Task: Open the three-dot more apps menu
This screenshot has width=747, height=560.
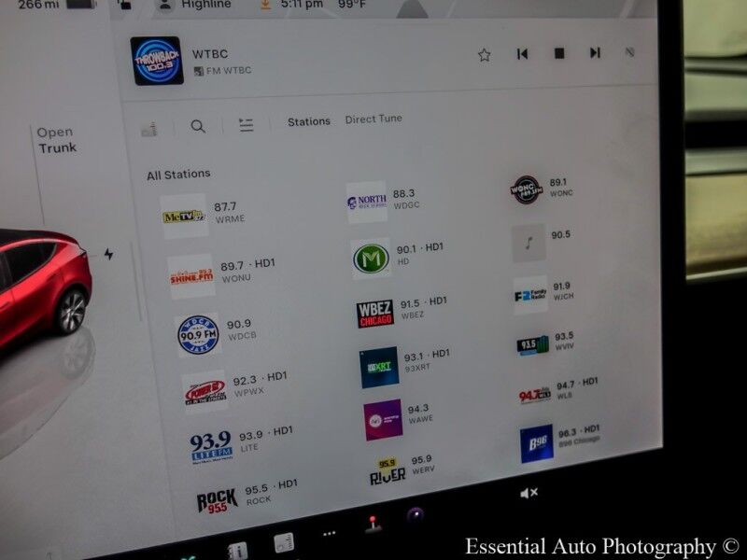Action: pyautogui.click(x=330, y=534)
